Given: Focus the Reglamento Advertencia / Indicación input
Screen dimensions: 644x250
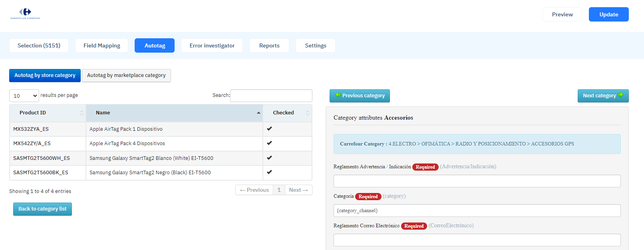Looking at the screenshot, I should [477, 181].
